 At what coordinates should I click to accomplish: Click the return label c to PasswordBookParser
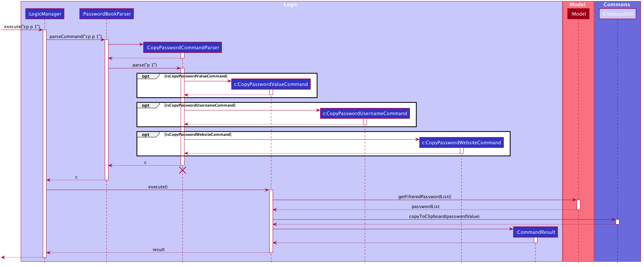[x=145, y=162]
